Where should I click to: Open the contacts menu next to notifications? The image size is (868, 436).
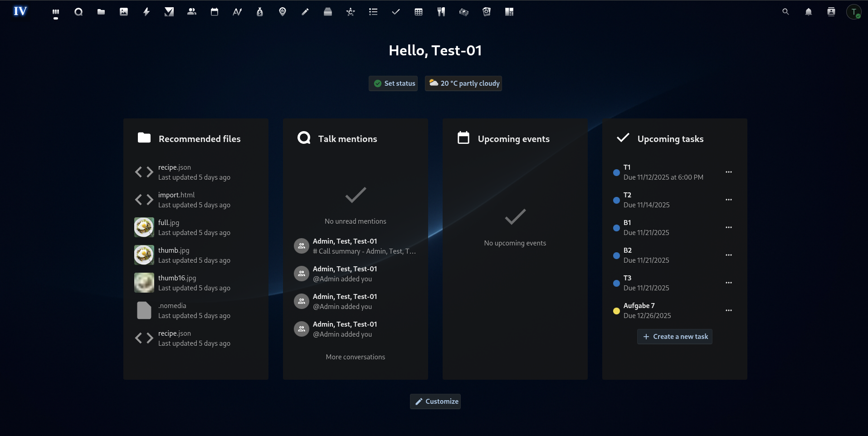tap(831, 12)
